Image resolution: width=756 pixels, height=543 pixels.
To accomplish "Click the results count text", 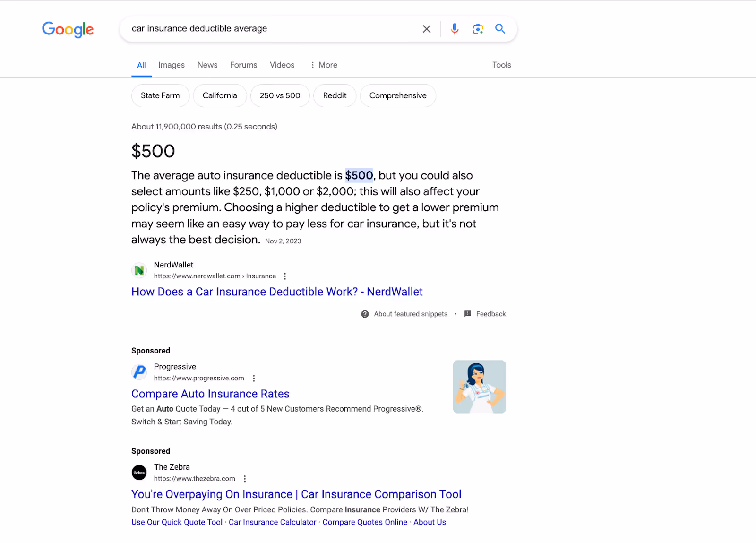I will (204, 127).
